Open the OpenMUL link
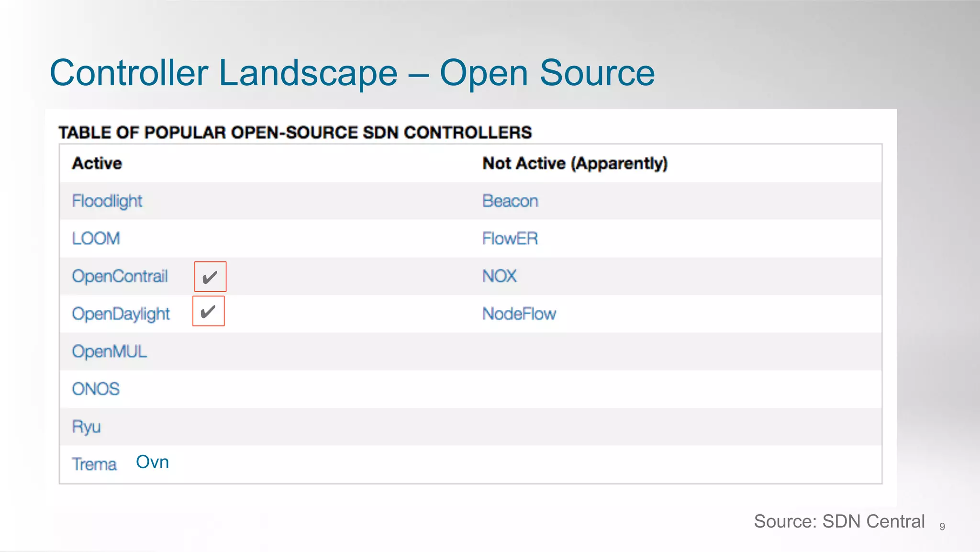Screen dimensions: 980x552 (109, 351)
